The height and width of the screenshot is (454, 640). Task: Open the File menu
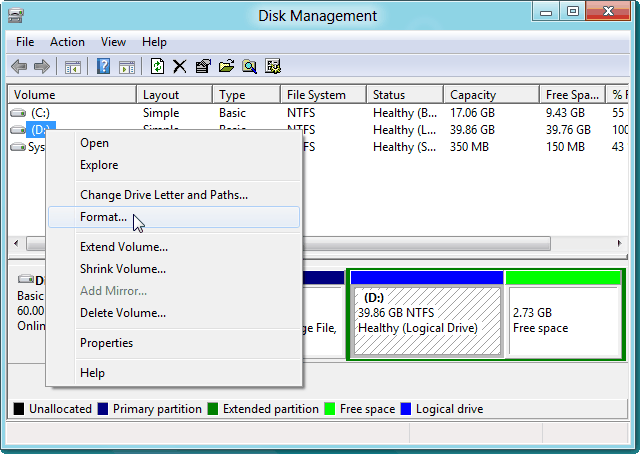(x=25, y=42)
